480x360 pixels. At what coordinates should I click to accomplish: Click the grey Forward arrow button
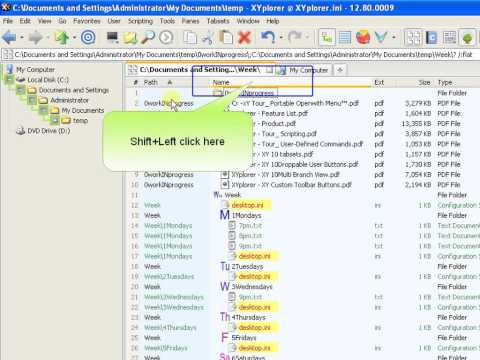35,37
